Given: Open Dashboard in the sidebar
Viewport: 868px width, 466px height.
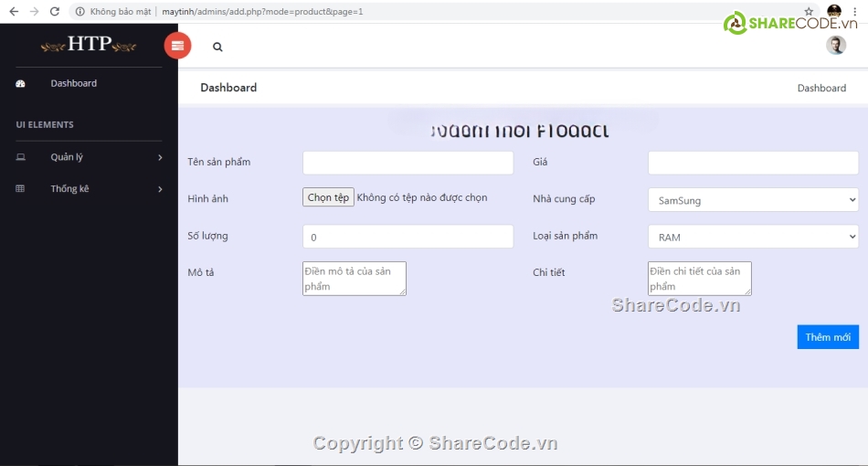Looking at the screenshot, I should coord(74,83).
